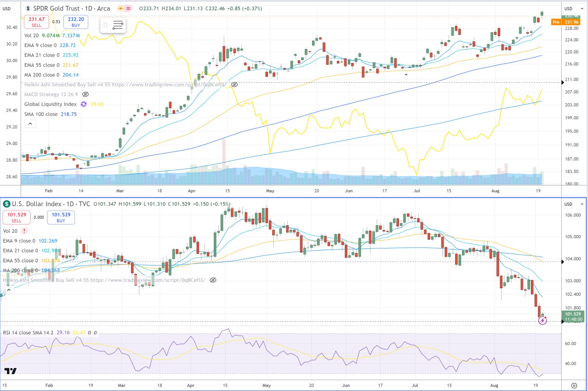This screenshot has width=588, height=391.
Task: Click the green 101.529 price tag on dollar scale
Action: click(573, 314)
